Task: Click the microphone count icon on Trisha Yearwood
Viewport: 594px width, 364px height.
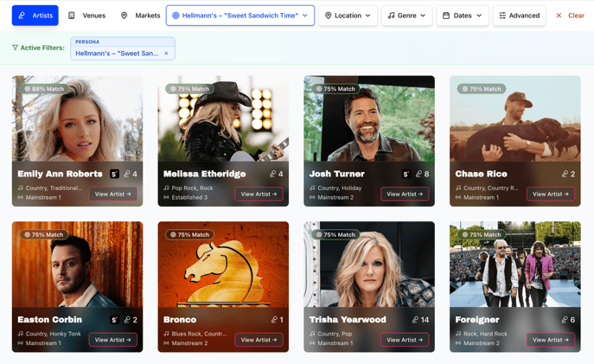Action: coord(416,320)
